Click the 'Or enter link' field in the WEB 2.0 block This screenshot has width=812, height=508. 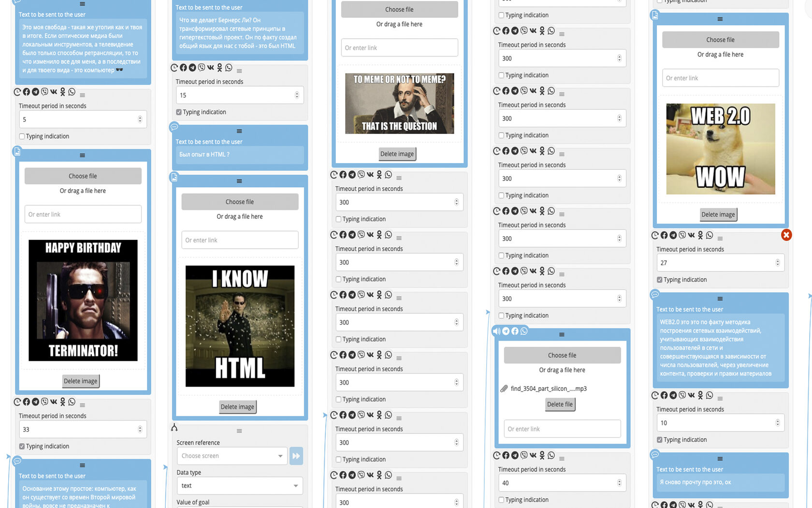pyautogui.click(x=720, y=78)
